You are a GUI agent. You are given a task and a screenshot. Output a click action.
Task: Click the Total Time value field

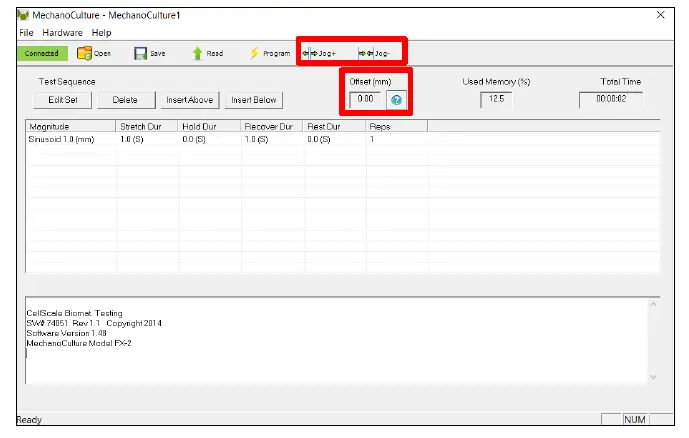pyautogui.click(x=611, y=99)
